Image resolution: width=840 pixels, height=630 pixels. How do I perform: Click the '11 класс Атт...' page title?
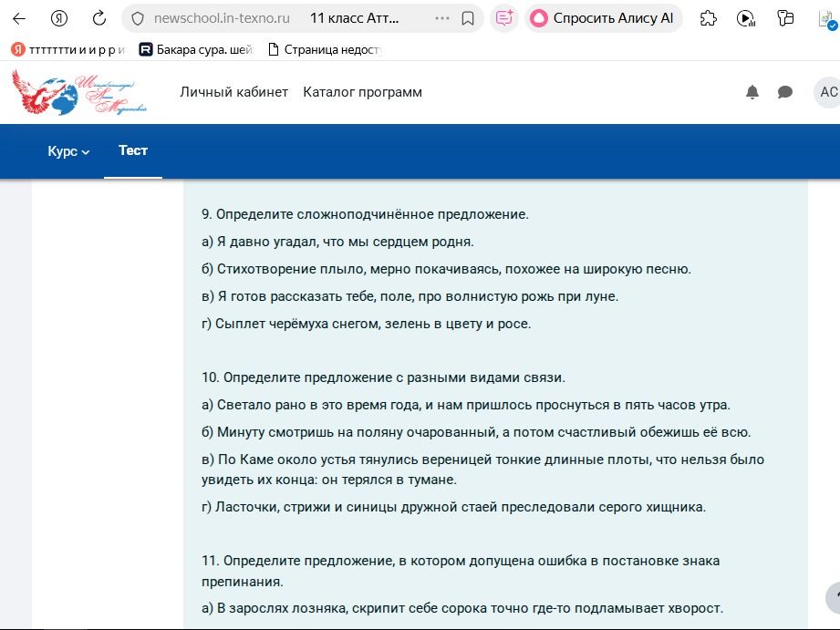click(354, 19)
